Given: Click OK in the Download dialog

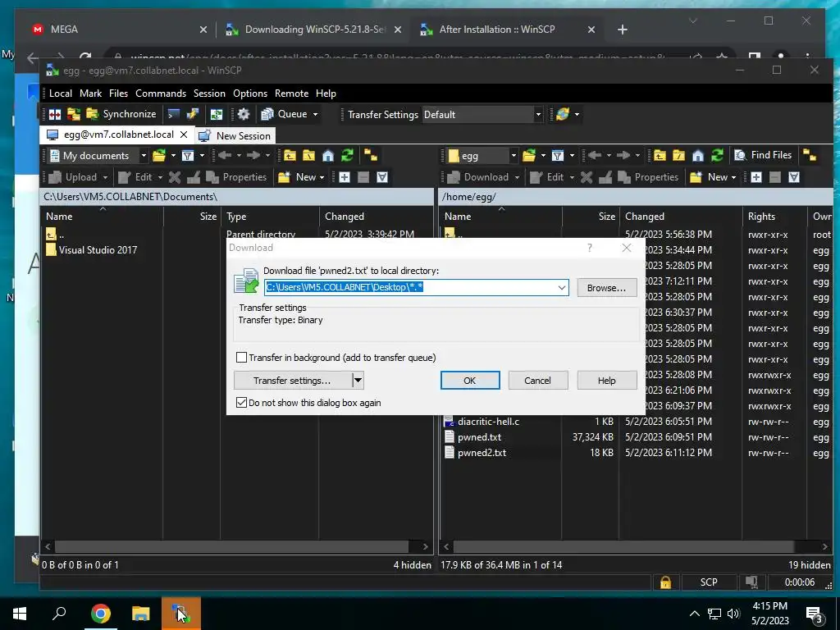Looking at the screenshot, I should [470, 381].
